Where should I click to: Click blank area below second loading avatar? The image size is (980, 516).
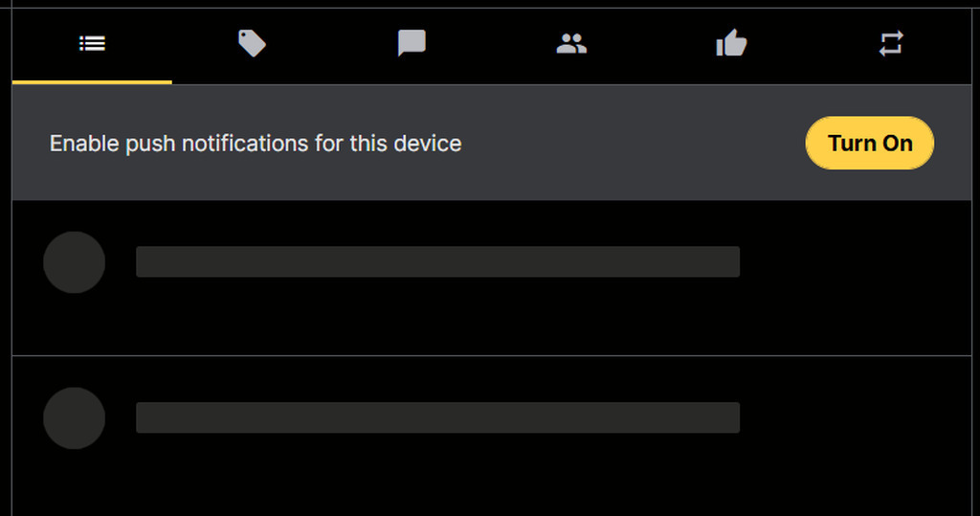coord(75,482)
